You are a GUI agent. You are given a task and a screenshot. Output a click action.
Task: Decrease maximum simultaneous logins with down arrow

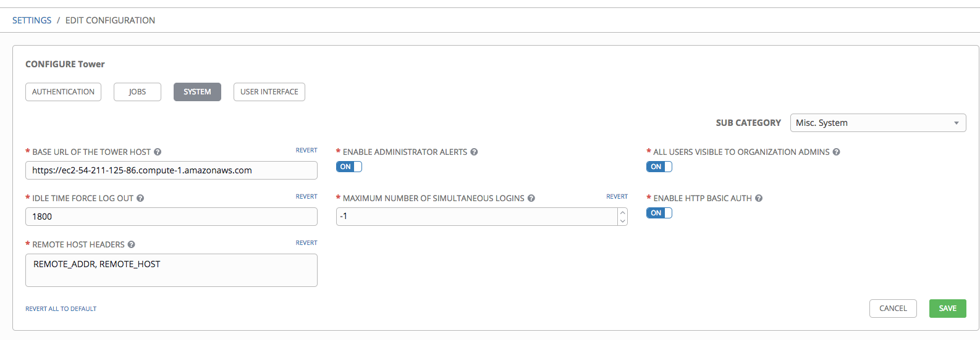pyautogui.click(x=623, y=221)
